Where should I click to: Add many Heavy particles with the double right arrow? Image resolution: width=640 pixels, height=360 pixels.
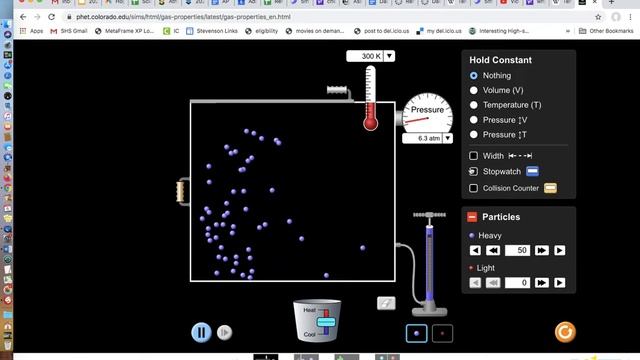click(x=542, y=250)
